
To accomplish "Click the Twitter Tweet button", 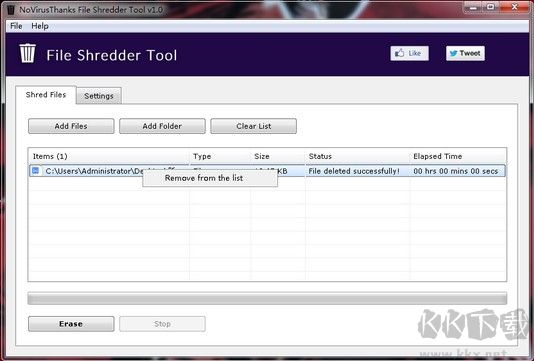I will [465, 53].
